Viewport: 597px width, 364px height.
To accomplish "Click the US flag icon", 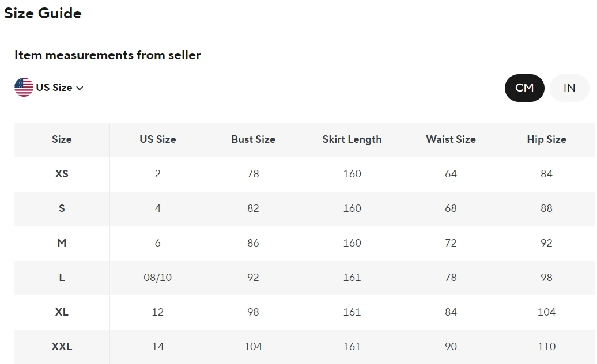I will [x=24, y=88].
